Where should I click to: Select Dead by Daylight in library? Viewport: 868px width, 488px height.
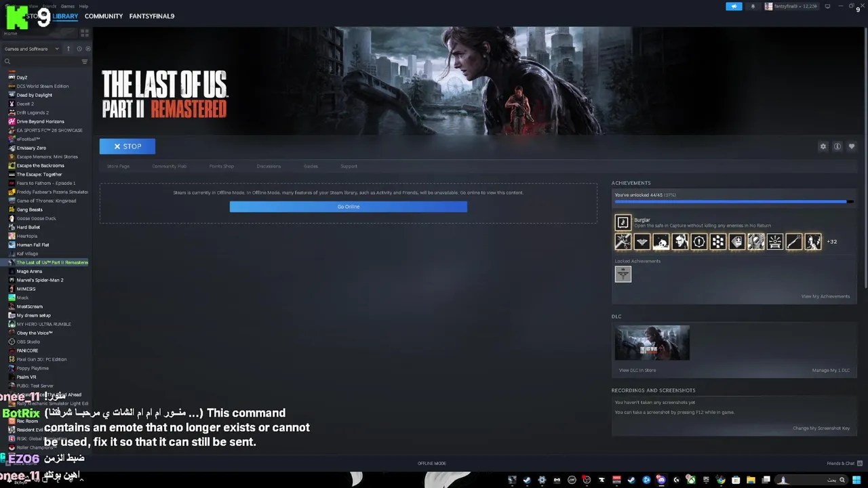34,95
